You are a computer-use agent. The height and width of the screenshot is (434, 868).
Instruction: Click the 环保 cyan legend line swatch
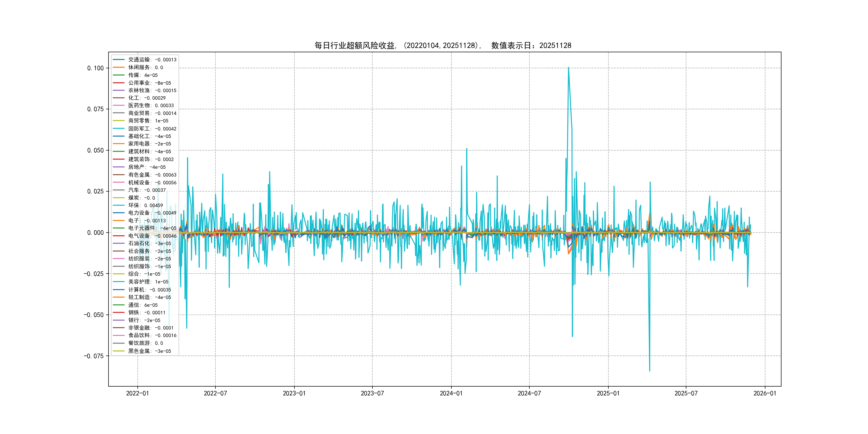tap(119, 205)
